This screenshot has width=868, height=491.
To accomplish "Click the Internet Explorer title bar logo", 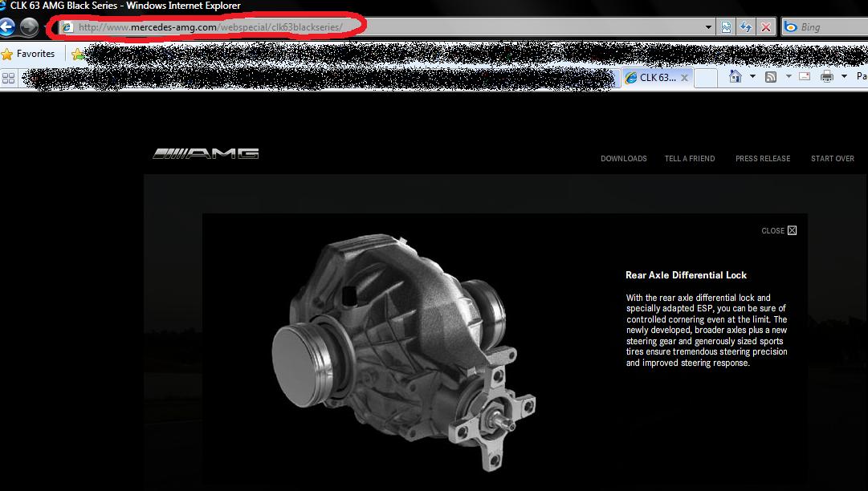I will [2, 6].
